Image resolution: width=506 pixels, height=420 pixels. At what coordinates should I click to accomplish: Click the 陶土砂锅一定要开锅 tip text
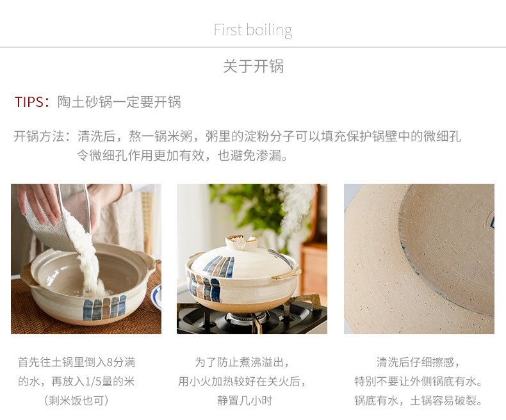point(119,102)
